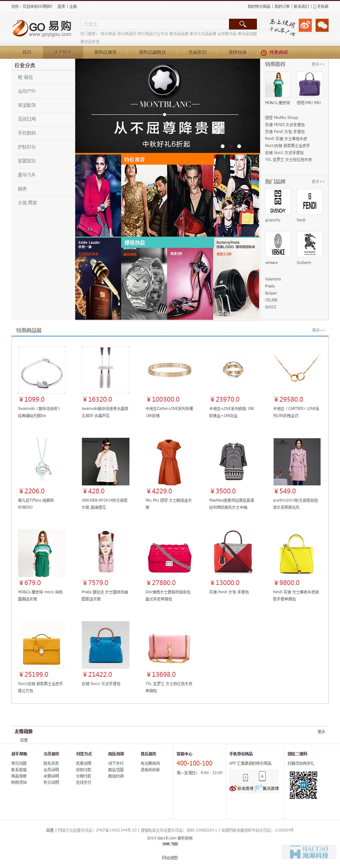Image resolution: width=340 pixels, height=868 pixels.
Task: Open the 奢侈品旗舰店 navigation tab
Action: tap(152, 52)
